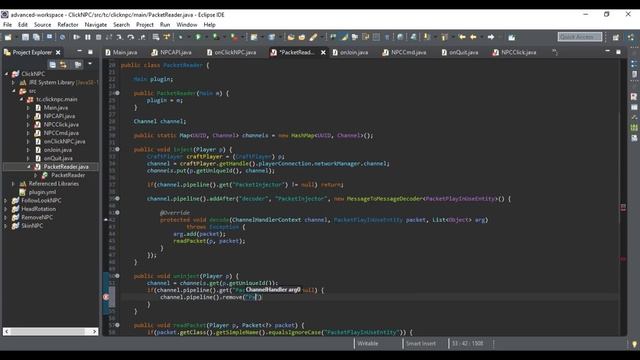Click the Step Return icon
Screen dimensions: 640x360
pyautogui.click(x=142, y=37)
